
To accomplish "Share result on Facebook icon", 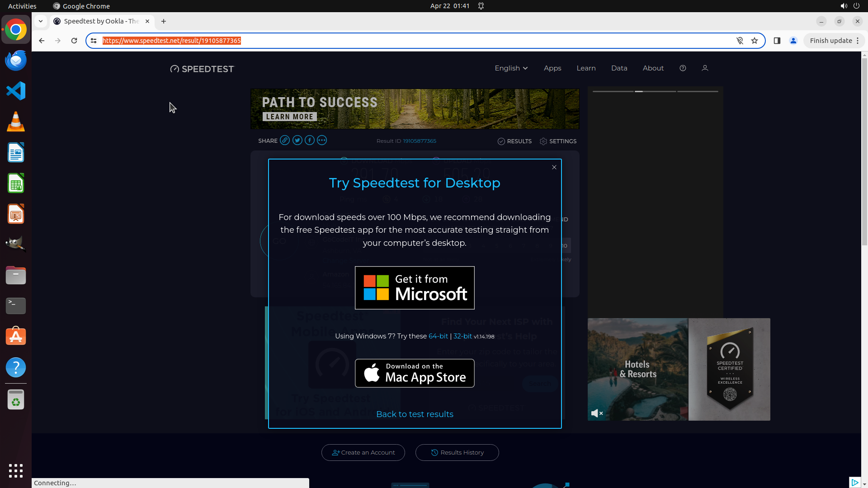I will [309, 141].
